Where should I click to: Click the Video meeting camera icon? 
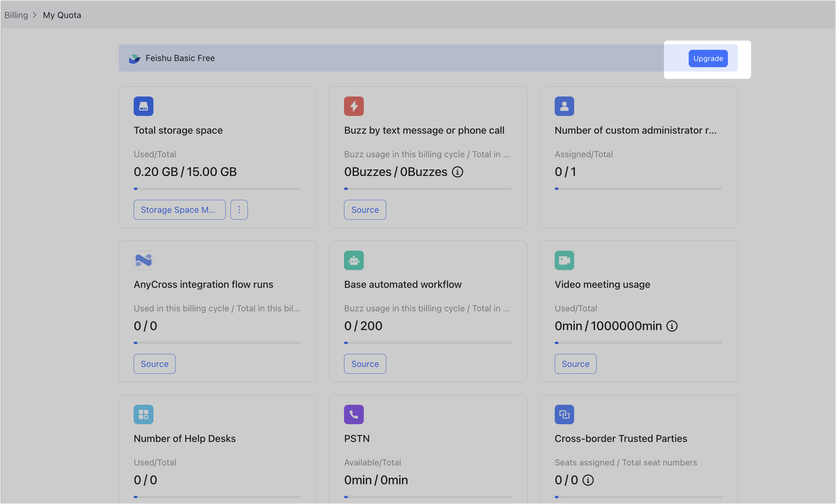564,261
